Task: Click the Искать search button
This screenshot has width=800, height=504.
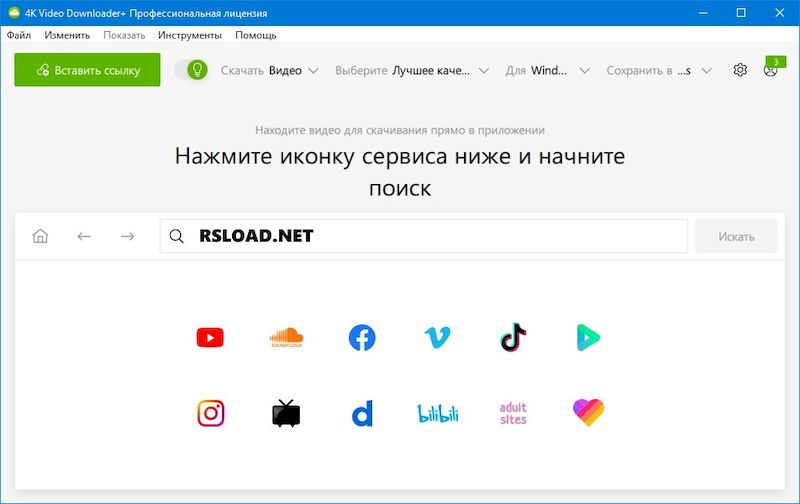Action: click(736, 236)
